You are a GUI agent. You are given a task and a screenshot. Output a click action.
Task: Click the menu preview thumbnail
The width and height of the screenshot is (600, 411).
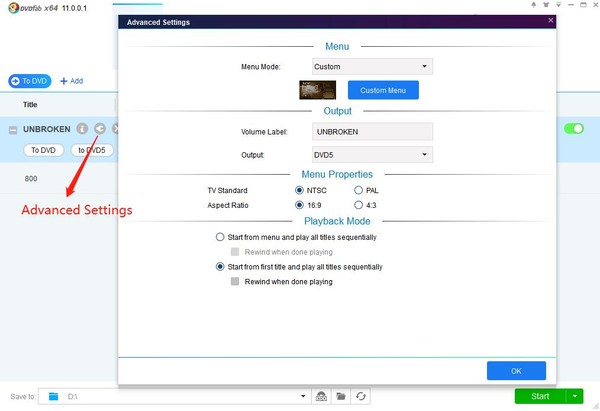[x=318, y=90]
